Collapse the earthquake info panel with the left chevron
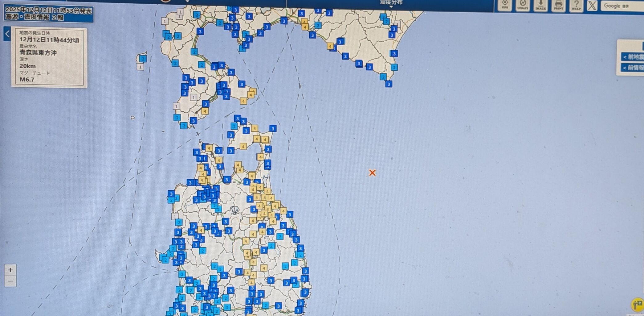 [x=7, y=34]
